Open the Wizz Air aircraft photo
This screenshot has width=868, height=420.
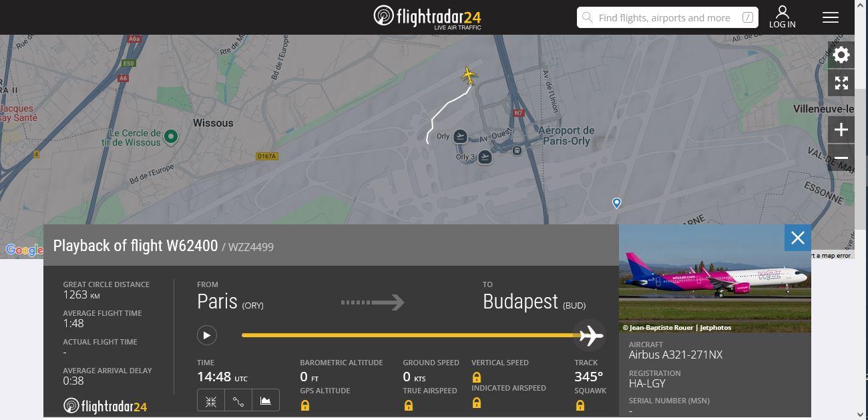[714, 278]
